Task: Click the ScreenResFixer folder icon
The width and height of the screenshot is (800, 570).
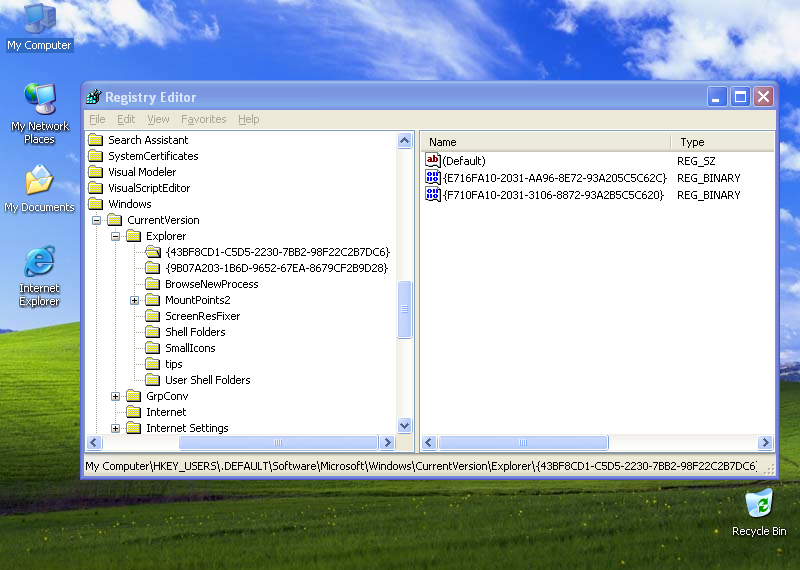Action: pos(152,316)
